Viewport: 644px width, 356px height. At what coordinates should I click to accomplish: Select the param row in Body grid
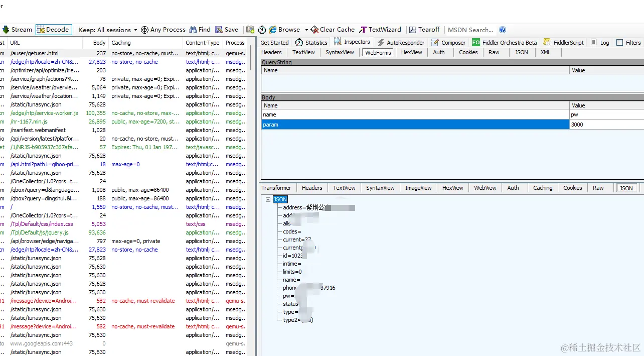tap(452, 125)
